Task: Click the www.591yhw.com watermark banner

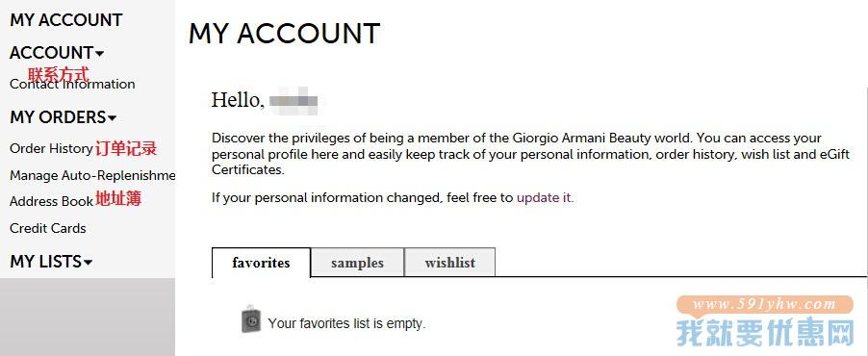Action: click(x=765, y=304)
